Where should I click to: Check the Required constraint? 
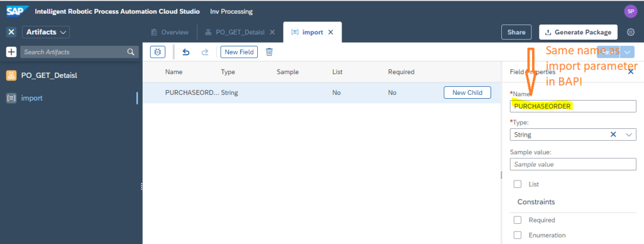(x=518, y=220)
